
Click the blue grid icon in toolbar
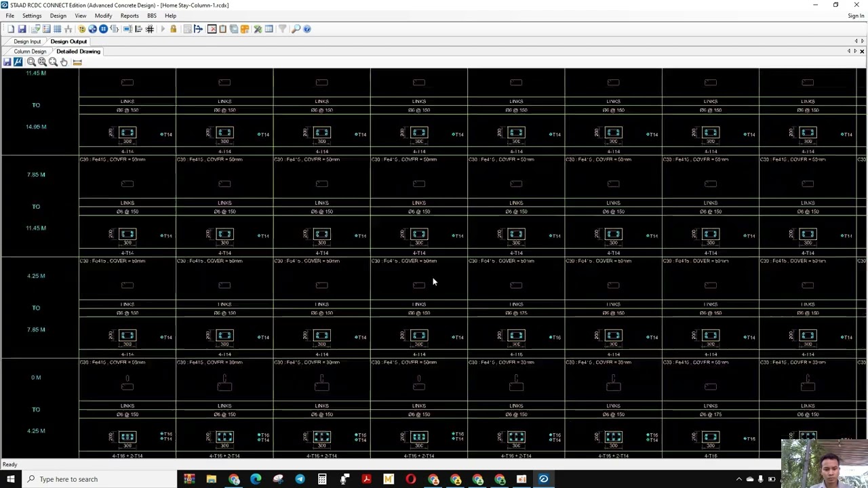tap(57, 29)
